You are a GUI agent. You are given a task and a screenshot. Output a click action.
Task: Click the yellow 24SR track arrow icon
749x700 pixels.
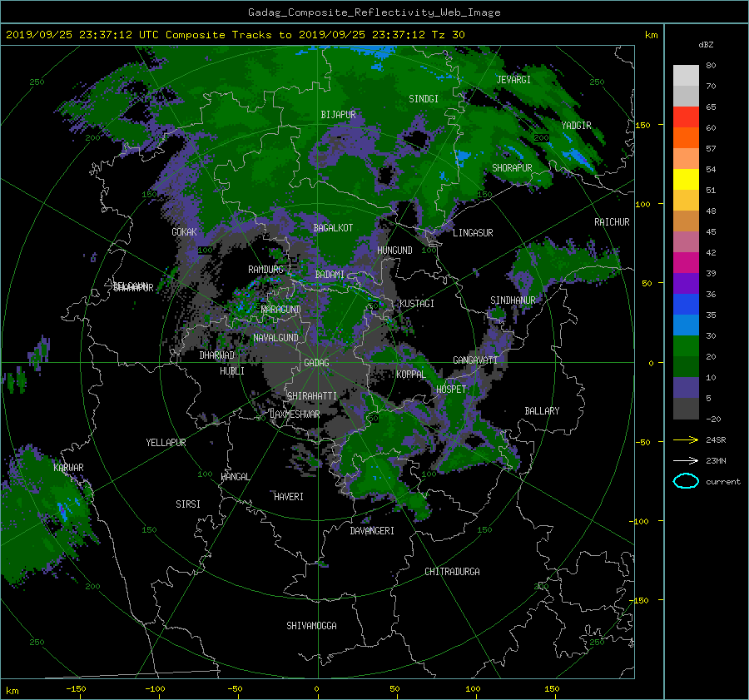tap(686, 439)
